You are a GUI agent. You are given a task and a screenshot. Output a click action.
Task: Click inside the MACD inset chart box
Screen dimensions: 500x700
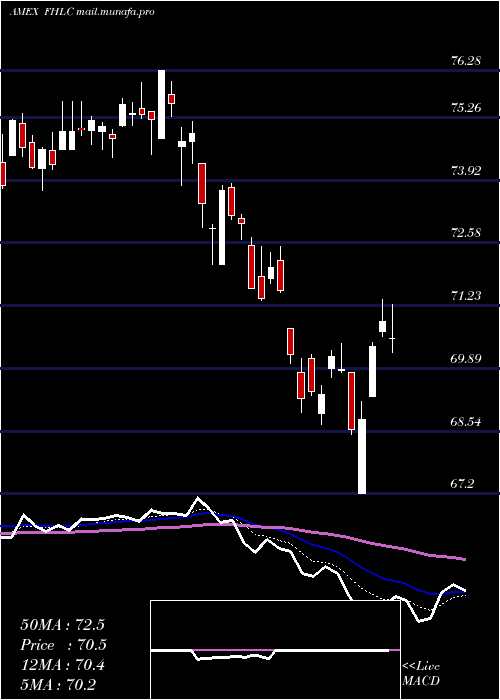[275, 650]
